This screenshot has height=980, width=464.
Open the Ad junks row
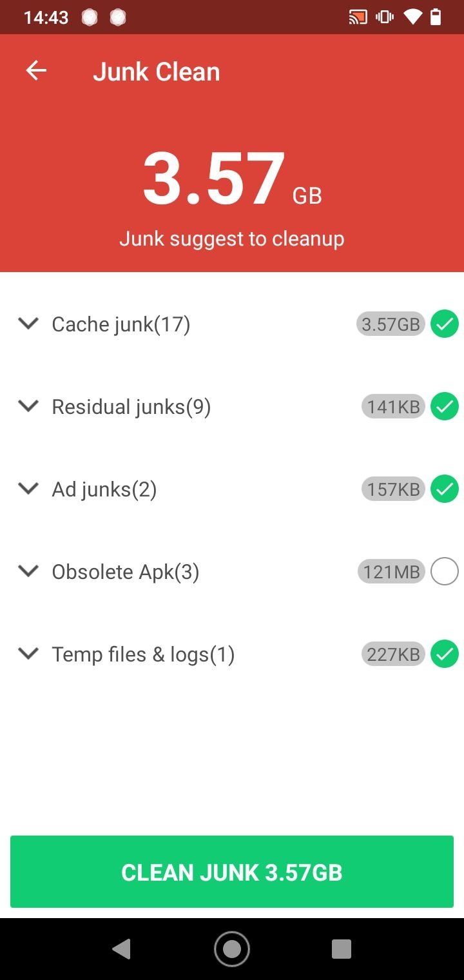point(104,489)
